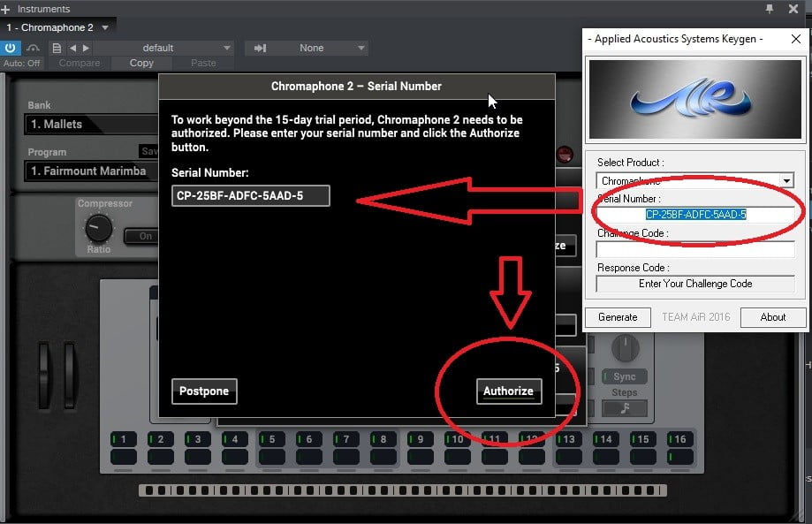
Task: Click the sidechain icon beside None
Action: (260, 48)
